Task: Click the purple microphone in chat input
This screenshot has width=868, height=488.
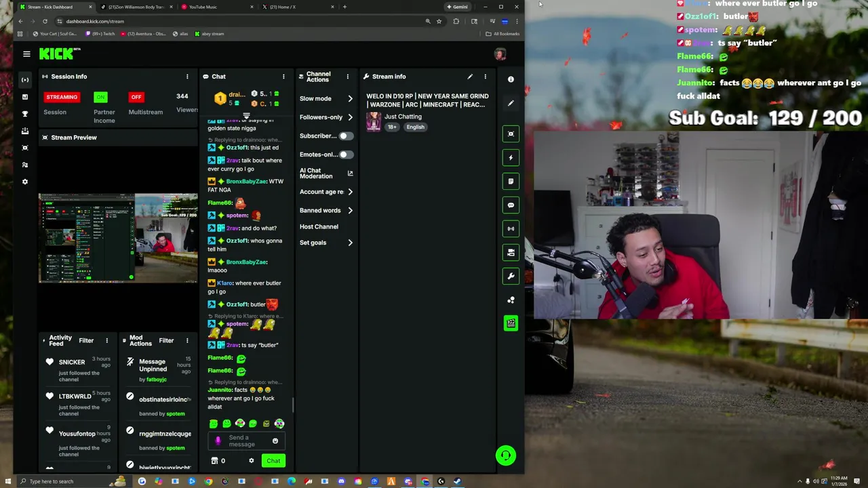Action: [x=218, y=441]
